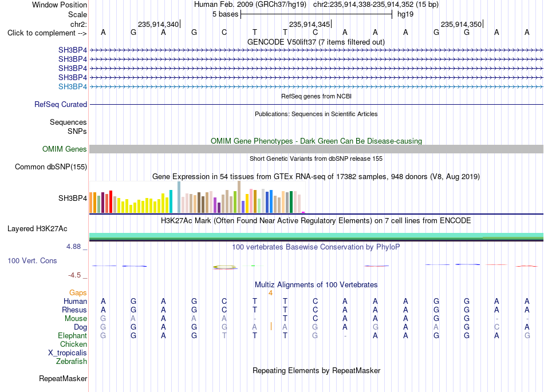Click the 5 bases scale bar
This screenshot has height=392, width=544.
coord(316,14)
